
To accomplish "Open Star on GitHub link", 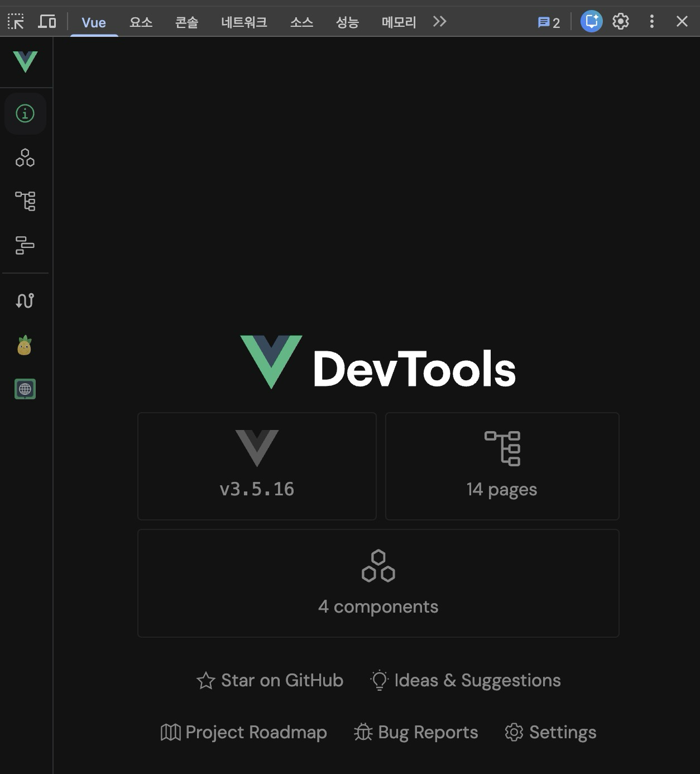I will [270, 680].
